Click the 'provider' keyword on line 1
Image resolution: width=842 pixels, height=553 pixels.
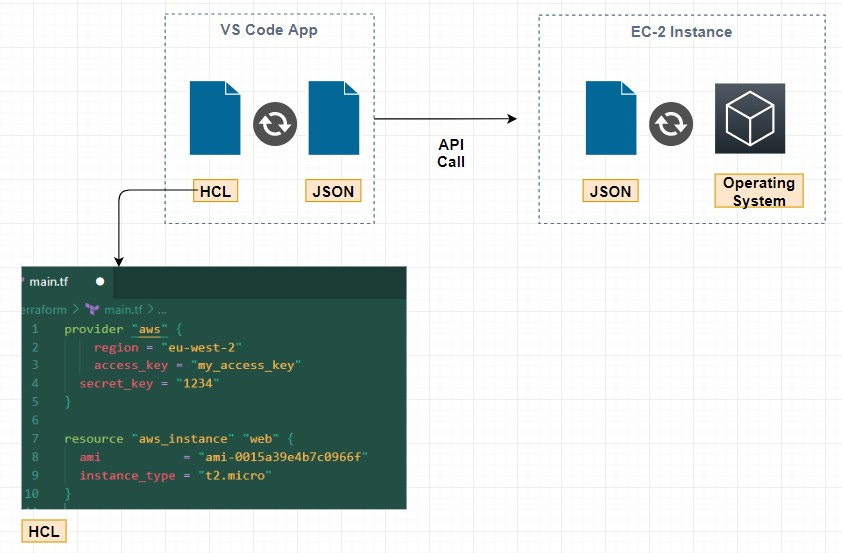pyautogui.click(x=94, y=329)
